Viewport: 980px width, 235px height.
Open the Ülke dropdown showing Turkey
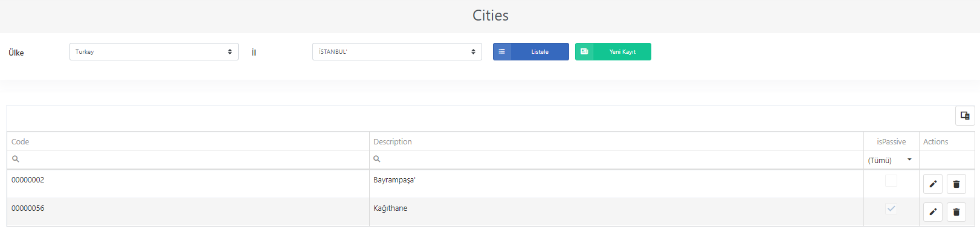pyautogui.click(x=154, y=51)
